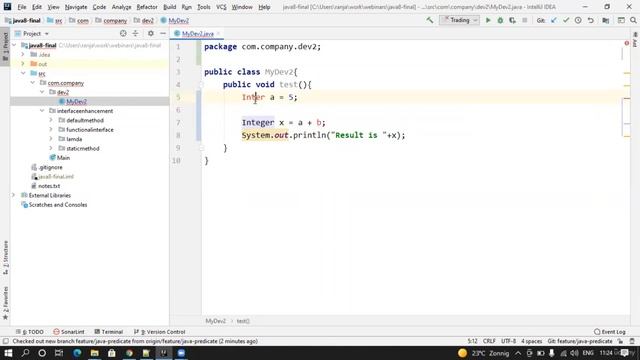Click the editor error indicator red icon
Image resolution: width=640 pixels, height=360 pixels.
(x=627, y=43)
